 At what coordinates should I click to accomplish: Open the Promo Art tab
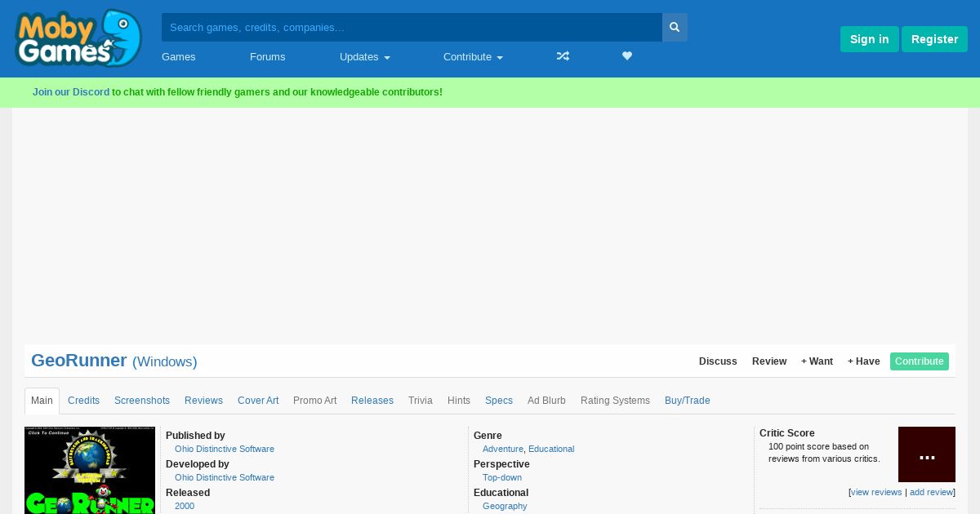click(x=315, y=401)
